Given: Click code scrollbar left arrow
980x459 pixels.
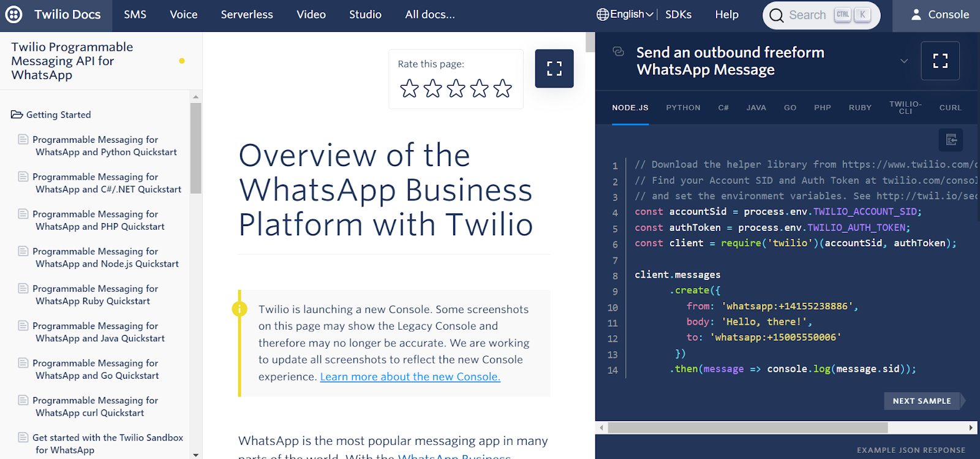Looking at the screenshot, I should pos(601,428).
